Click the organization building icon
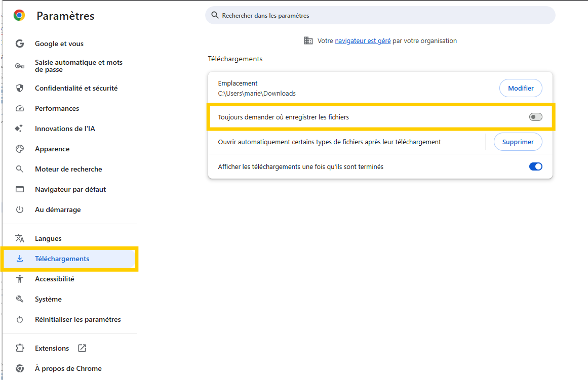 coord(308,40)
